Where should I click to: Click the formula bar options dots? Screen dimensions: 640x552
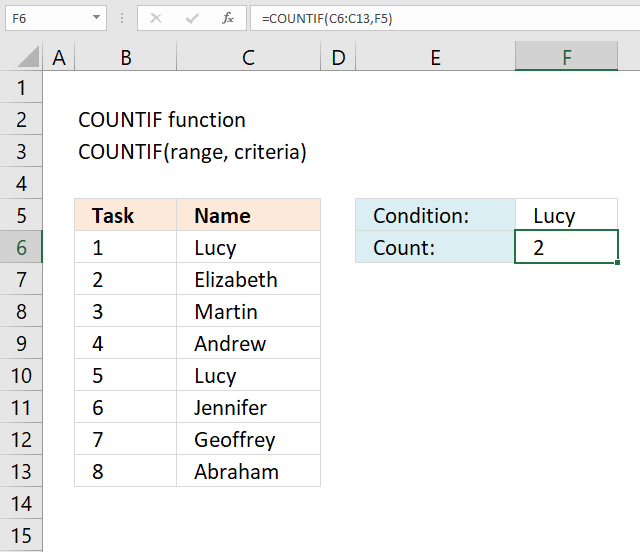(122, 18)
